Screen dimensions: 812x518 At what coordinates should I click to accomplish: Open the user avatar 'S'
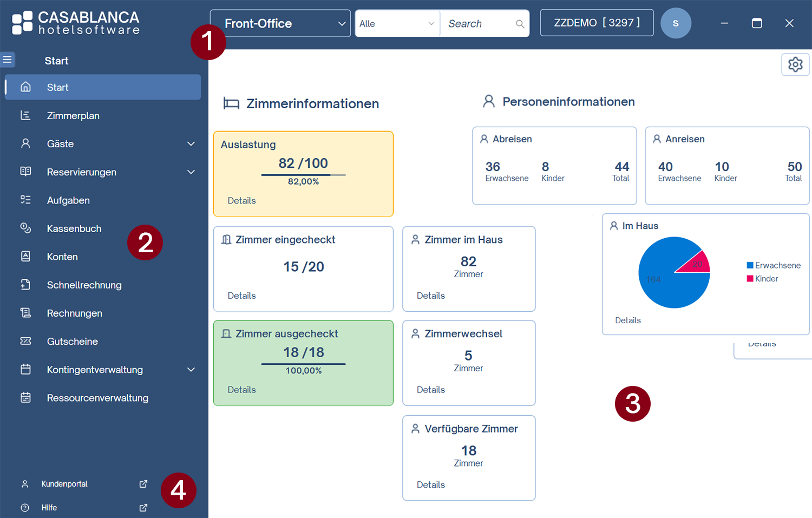(x=676, y=23)
